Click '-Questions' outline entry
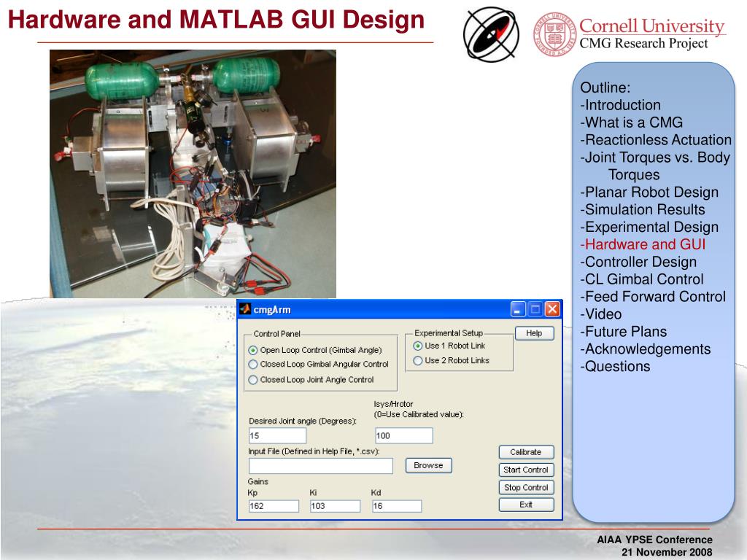Image resolution: width=747 pixels, height=560 pixels. [615, 367]
